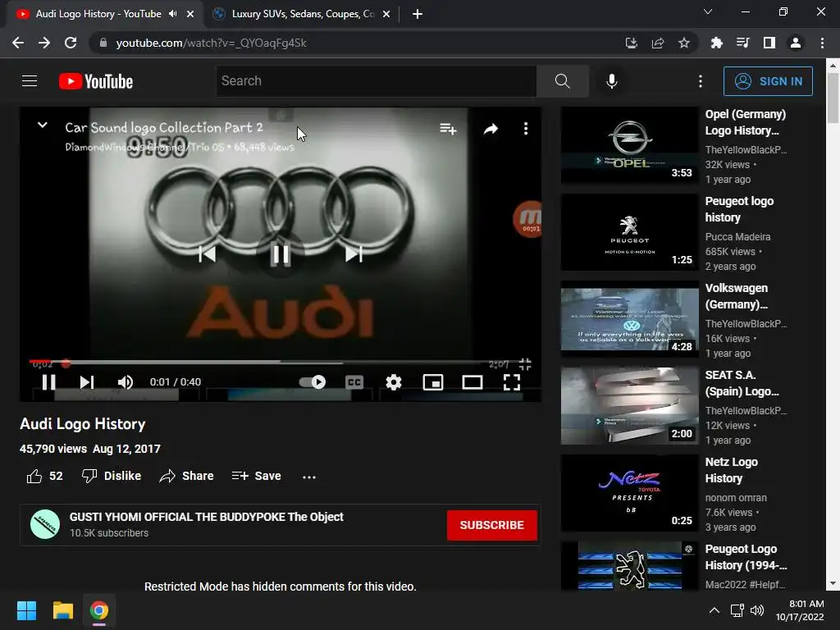This screenshot has height=630, width=840.
Task: Mute the tab via the speaker icon
Action: 172,14
